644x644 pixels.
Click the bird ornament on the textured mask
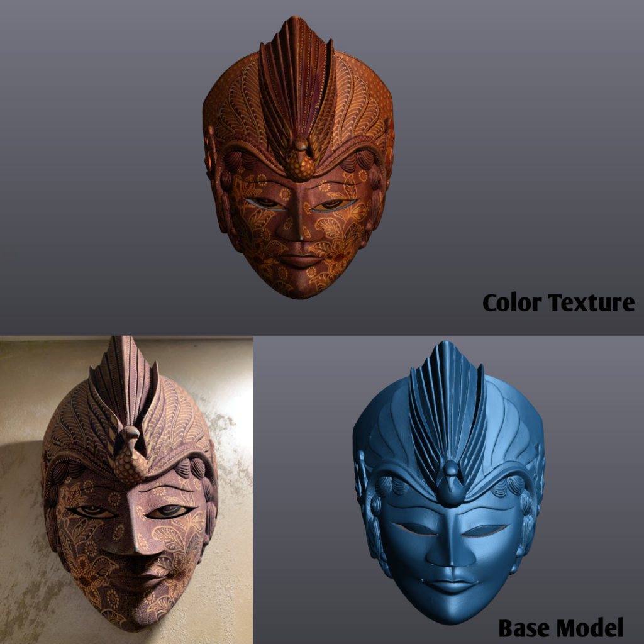pos(301,157)
